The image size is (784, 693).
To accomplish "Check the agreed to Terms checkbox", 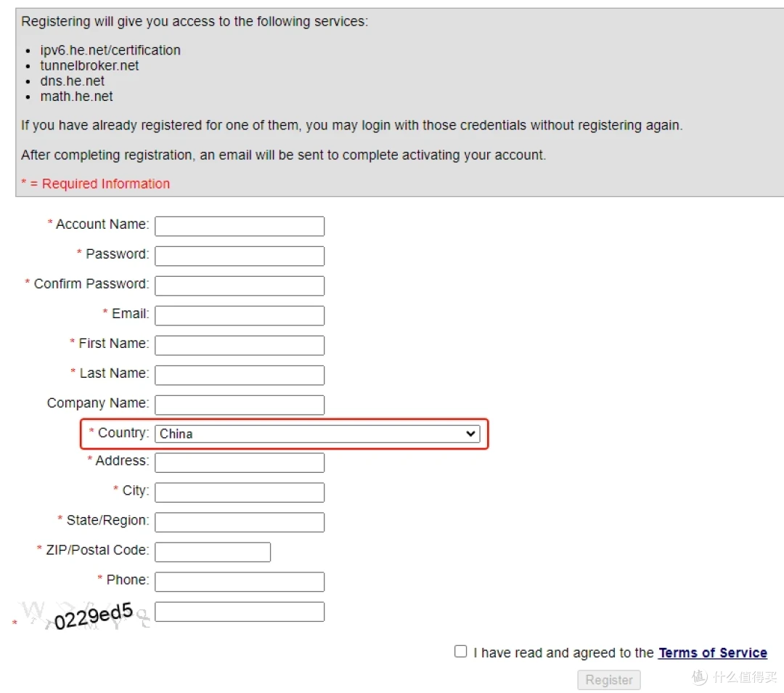I will (460, 651).
